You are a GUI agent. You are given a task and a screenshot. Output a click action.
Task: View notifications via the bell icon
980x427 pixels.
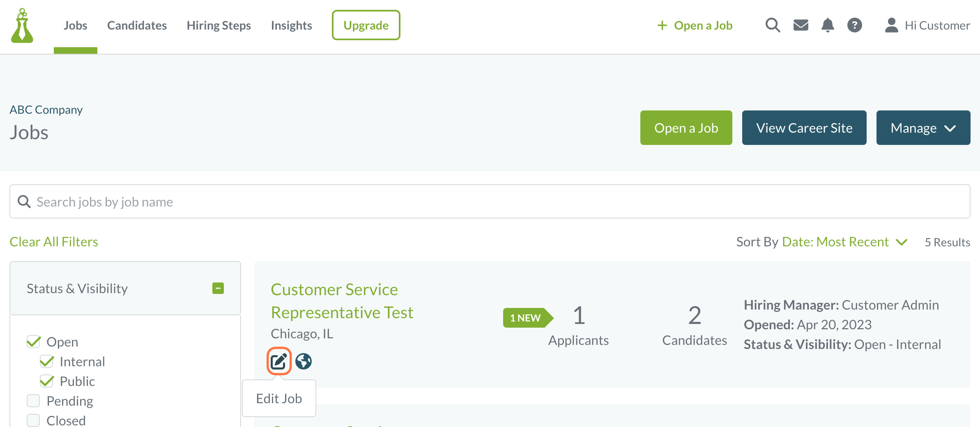click(828, 25)
